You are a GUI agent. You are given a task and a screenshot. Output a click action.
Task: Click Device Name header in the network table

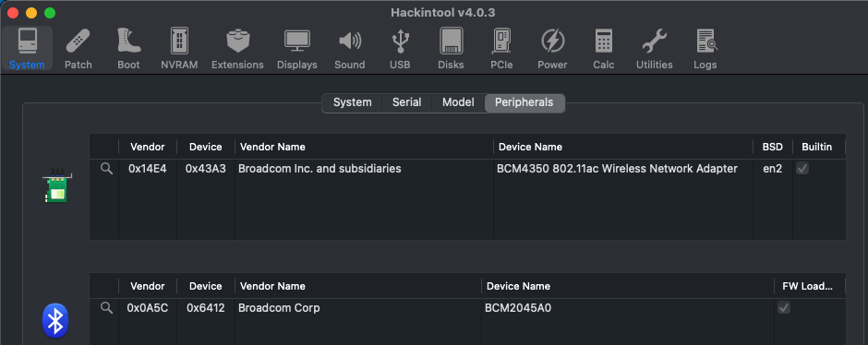623,147
